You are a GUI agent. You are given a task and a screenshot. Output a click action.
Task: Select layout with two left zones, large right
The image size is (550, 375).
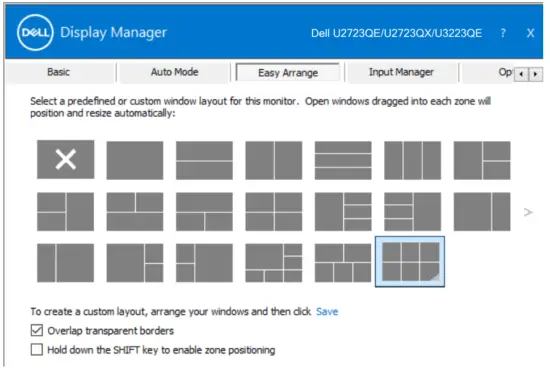click(66, 212)
